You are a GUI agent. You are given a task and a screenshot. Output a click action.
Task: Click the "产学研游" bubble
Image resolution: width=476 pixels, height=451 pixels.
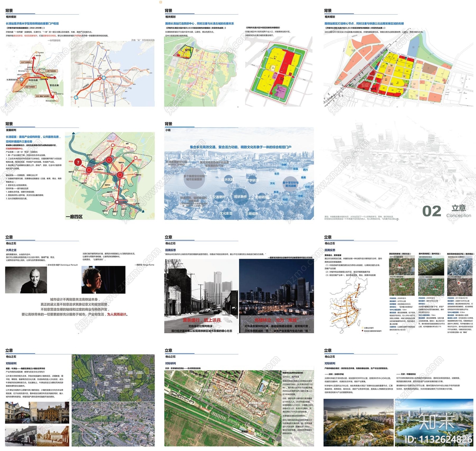252,180
